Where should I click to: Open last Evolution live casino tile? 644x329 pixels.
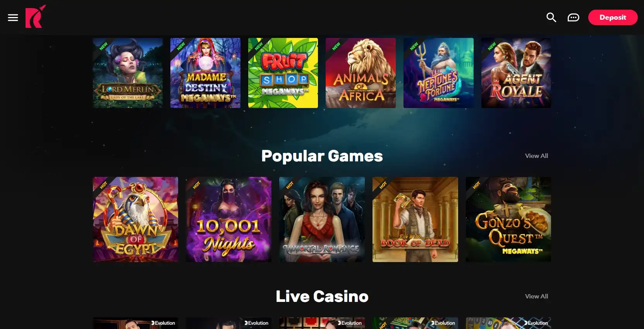[508, 323]
